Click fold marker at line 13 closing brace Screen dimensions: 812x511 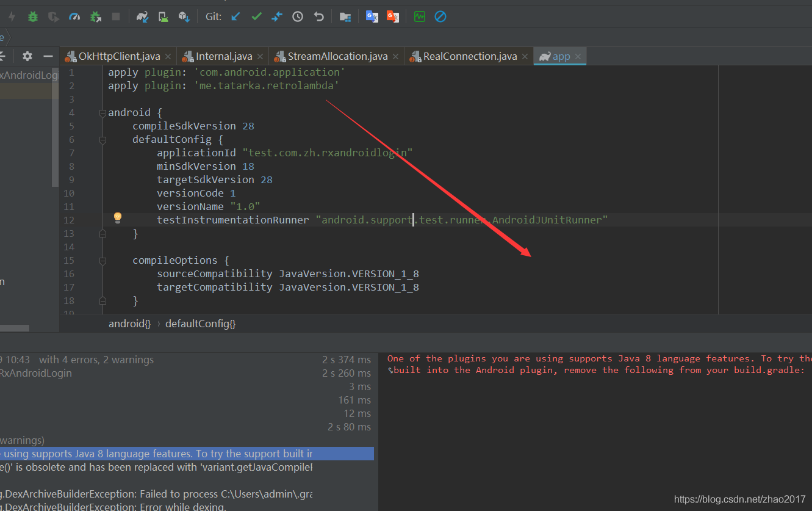102,233
